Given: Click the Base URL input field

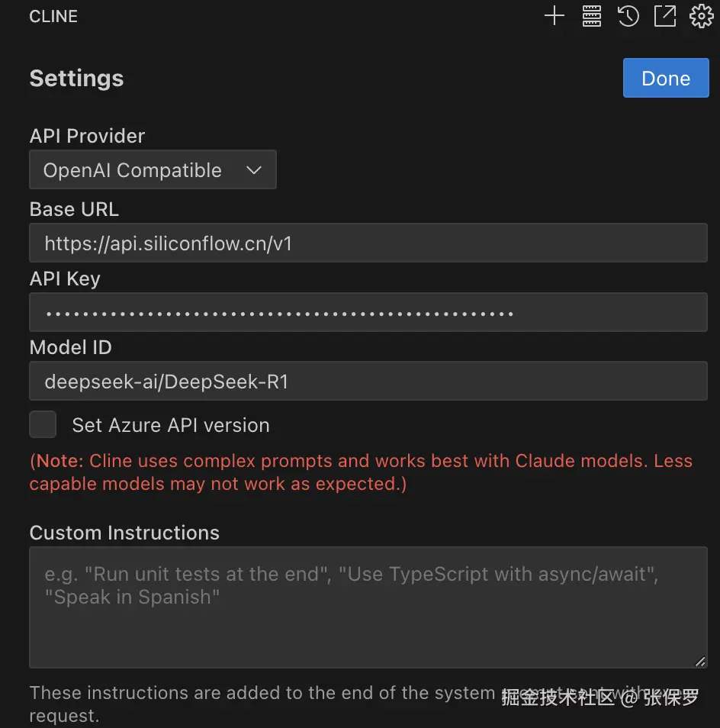Looking at the screenshot, I should tap(368, 243).
